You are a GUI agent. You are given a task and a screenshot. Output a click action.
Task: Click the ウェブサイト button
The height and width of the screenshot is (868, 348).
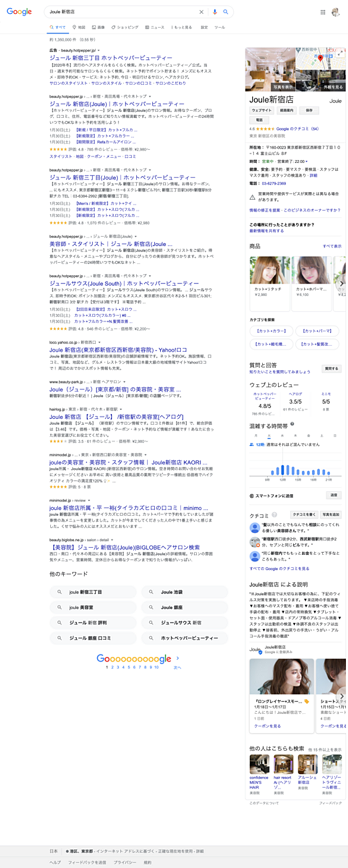262,110
